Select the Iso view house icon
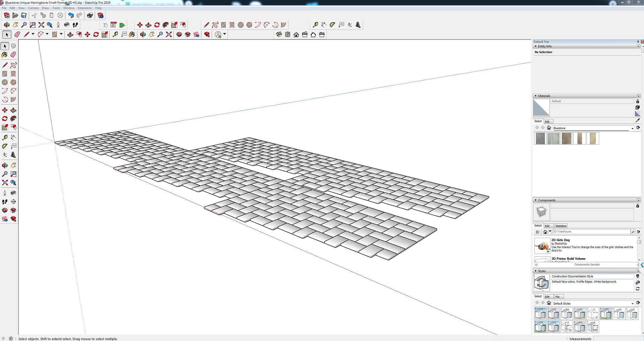Screen dimensions: 644x341 coord(279,35)
